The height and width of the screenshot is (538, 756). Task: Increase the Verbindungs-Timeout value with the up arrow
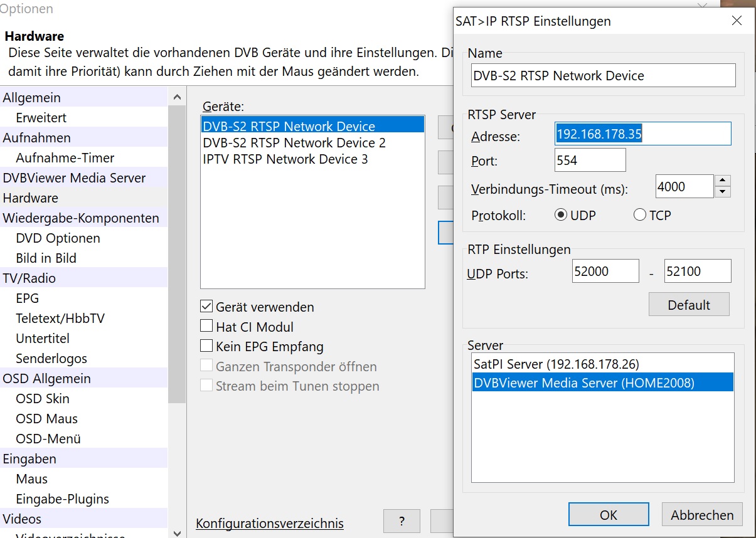pyautogui.click(x=723, y=181)
